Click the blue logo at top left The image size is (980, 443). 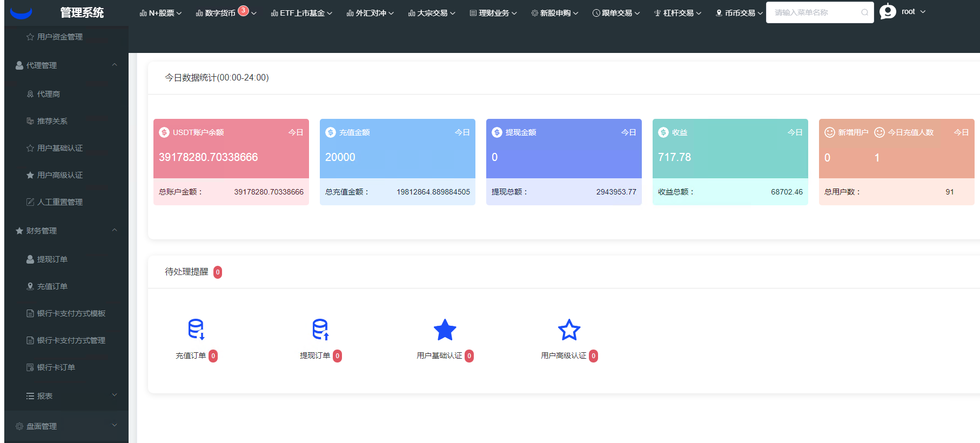tap(21, 13)
